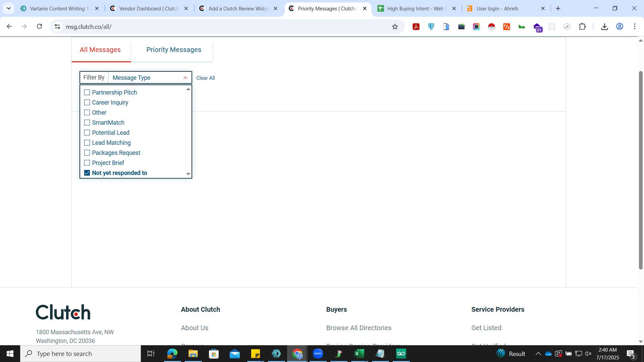Open the Vartanix Content Writing browser tab
This screenshot has height=362, width=644.
point(59,9)
